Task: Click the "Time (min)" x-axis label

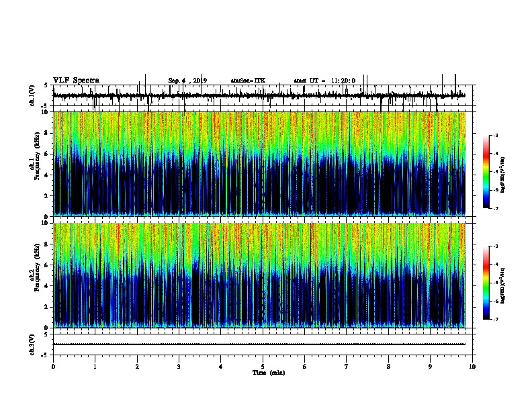Action: click(x=269, y=373)
